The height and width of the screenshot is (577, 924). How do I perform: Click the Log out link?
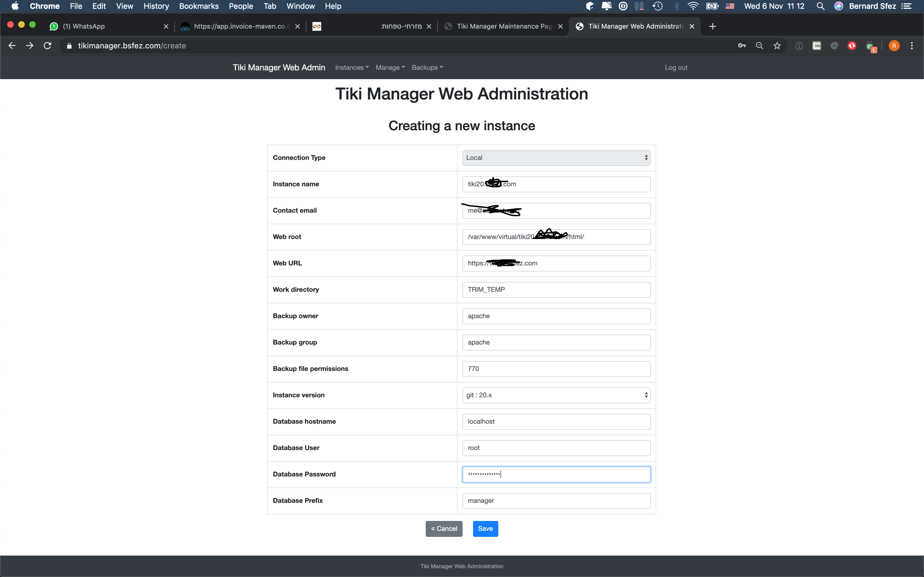(x=676, y=68)
